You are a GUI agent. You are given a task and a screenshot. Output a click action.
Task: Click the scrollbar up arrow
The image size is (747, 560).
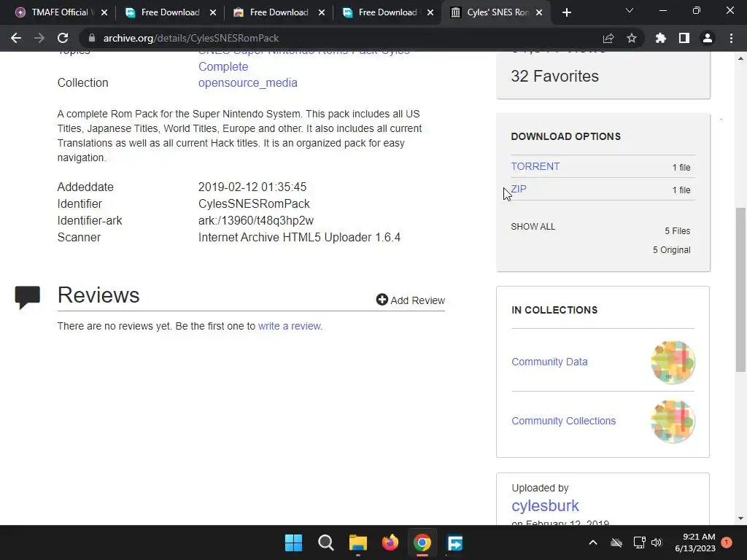[740, 58]
